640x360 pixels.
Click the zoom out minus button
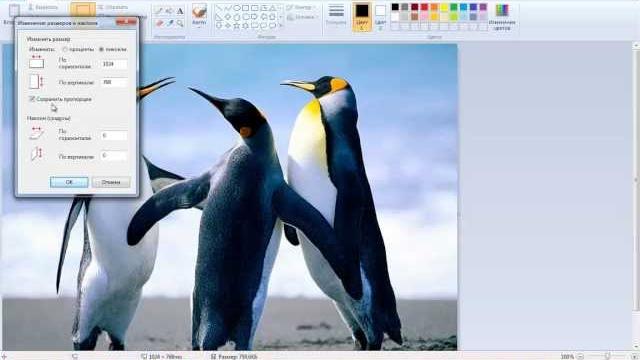tap(580, 356)
